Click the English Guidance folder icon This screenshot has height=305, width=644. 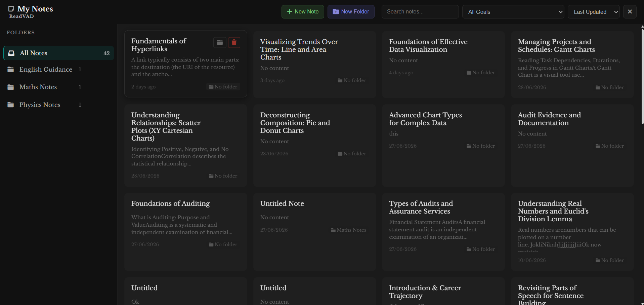(11, 69)
